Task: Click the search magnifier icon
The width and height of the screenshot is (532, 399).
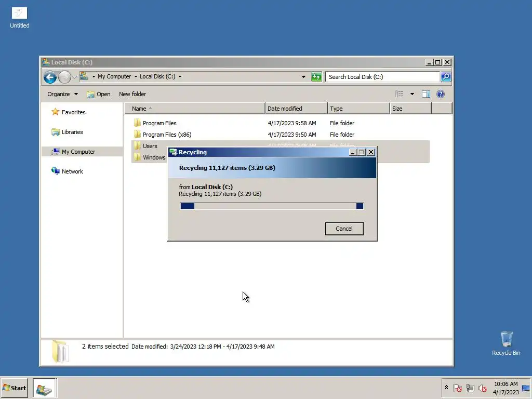Action: (446, 77)
